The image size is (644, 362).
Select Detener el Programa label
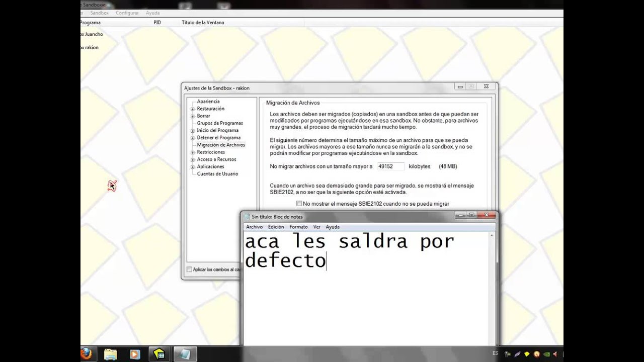(218, 138)
